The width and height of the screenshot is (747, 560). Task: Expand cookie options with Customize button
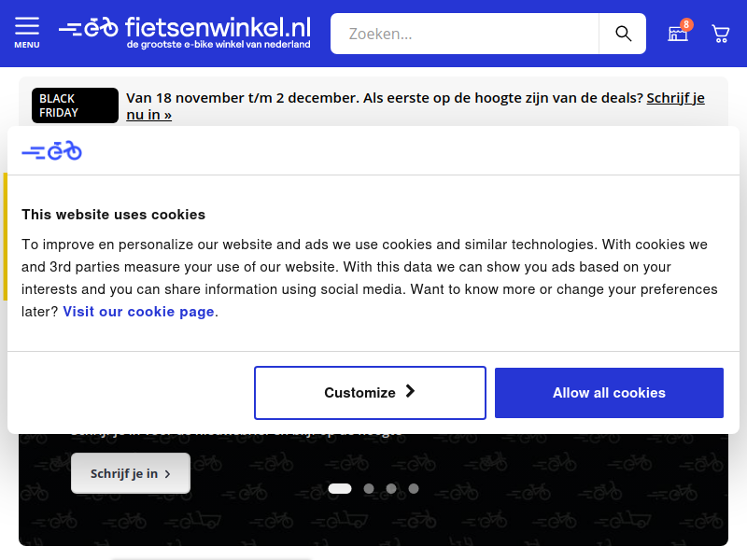(x=370, y=393)
